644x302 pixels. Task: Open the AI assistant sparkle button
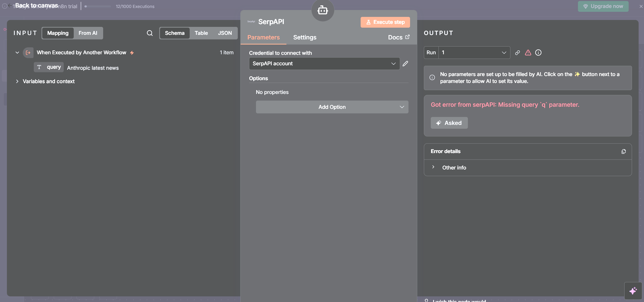pos(633,291)
